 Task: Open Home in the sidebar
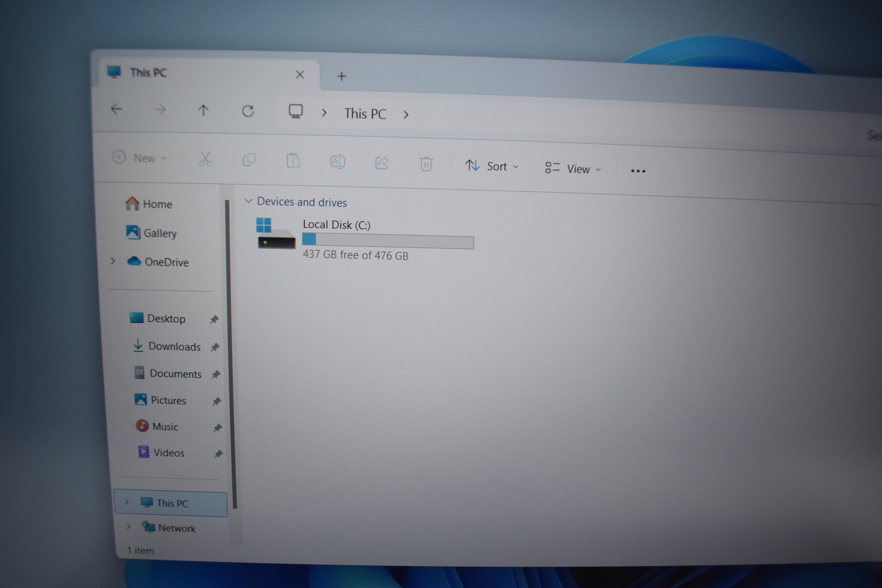(x=149, y=204)
